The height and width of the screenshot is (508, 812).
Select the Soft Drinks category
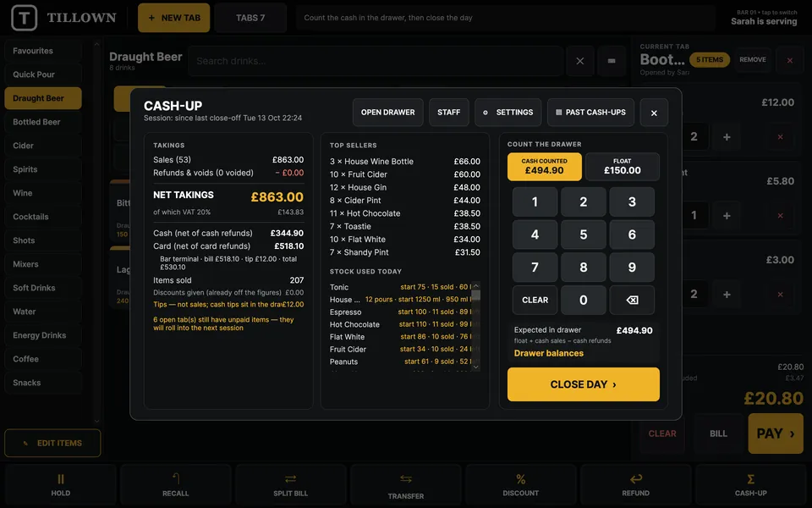(43, 288)
